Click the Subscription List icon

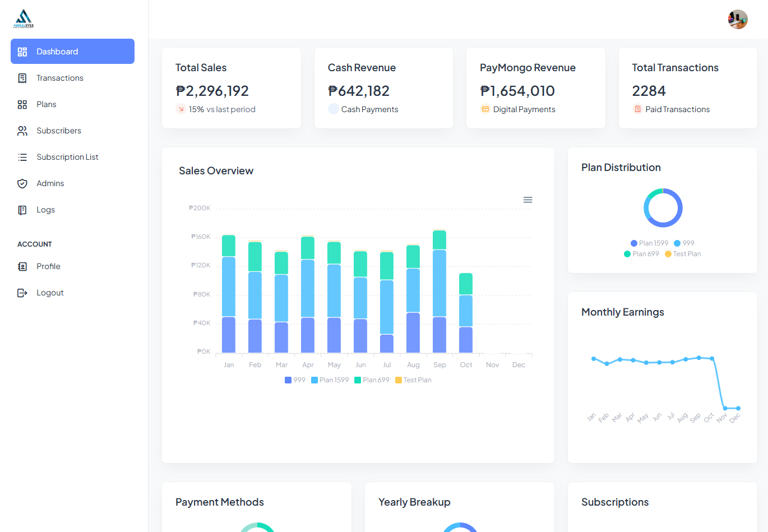[x=22, y=157]
